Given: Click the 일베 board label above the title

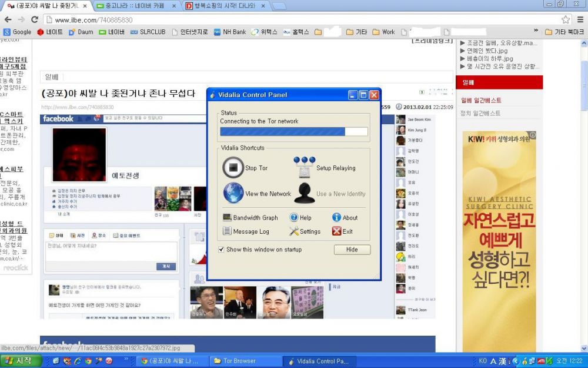Looking at the screenshot, I should pos(52,77).
